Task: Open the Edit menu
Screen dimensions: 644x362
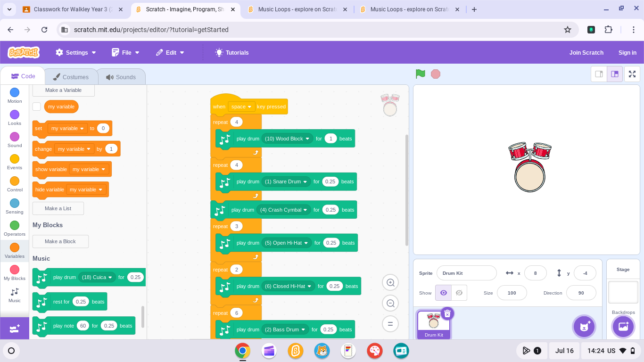Action: click(x=170, y=53)
